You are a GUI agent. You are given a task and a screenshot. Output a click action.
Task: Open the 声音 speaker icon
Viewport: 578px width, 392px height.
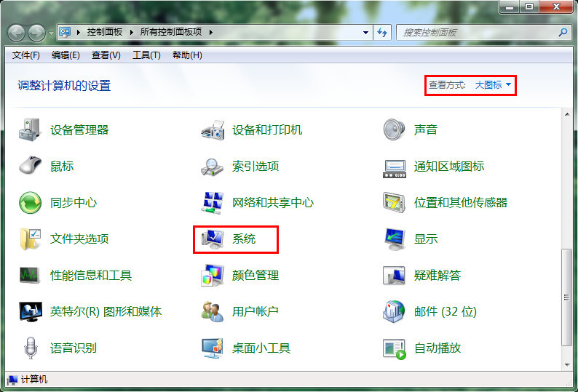click(394, 129)
